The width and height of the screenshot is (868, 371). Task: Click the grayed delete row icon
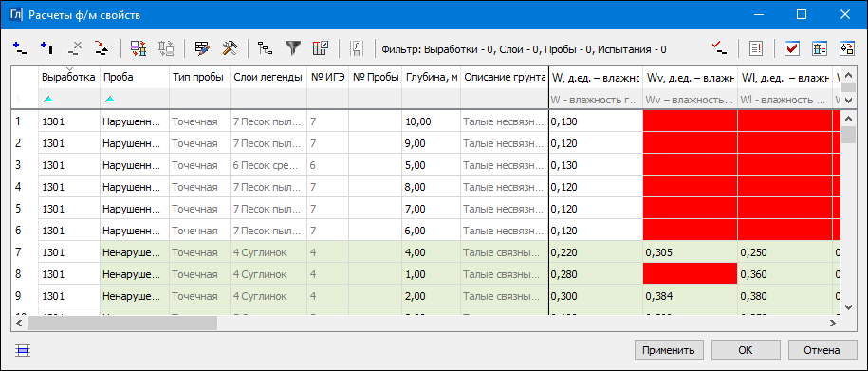[74, 48]
